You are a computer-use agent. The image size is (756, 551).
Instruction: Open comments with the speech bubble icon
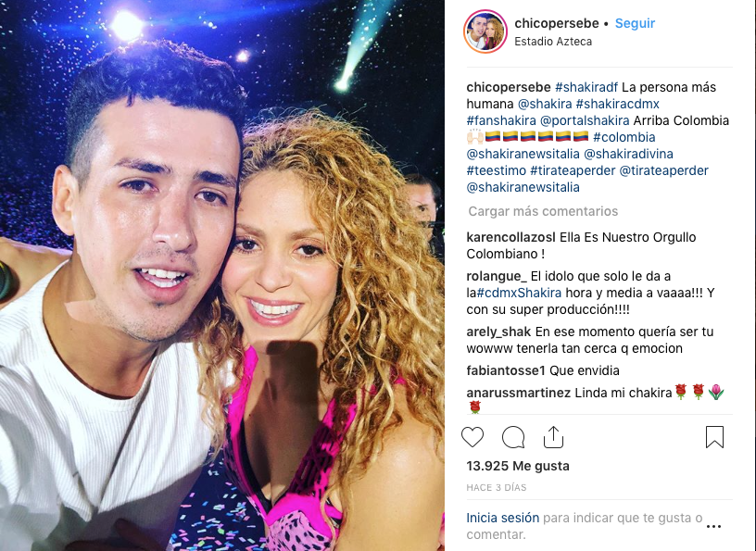pos(513,437)
